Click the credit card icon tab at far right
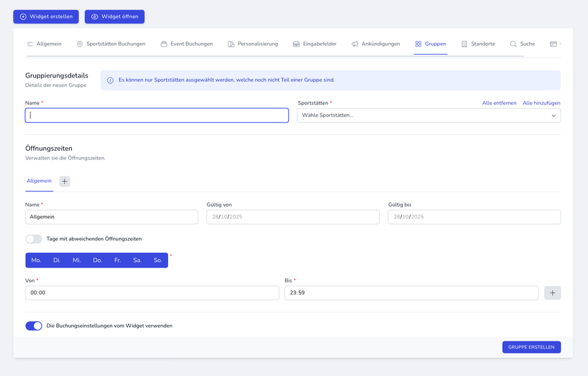 point(553,44)
